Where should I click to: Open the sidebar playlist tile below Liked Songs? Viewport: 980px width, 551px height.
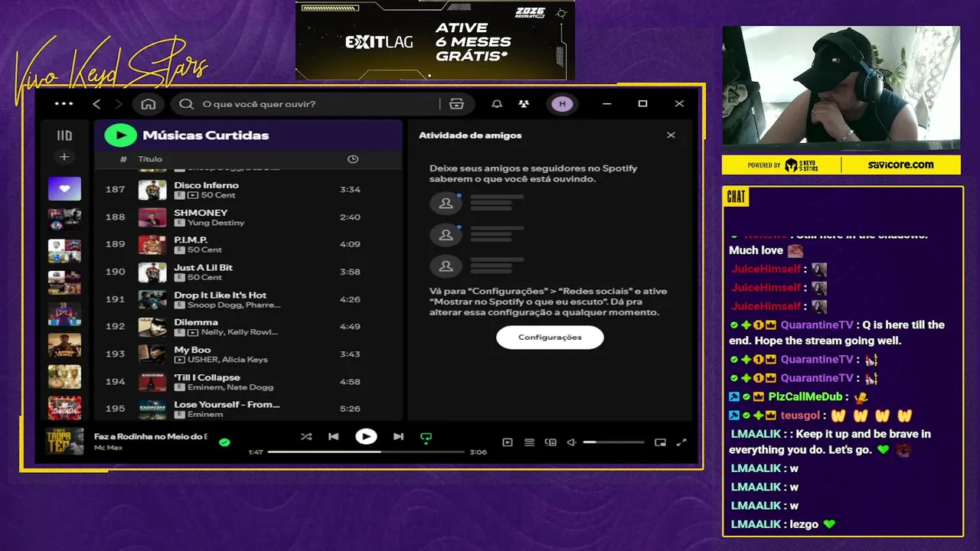click(x=64, y=220)
